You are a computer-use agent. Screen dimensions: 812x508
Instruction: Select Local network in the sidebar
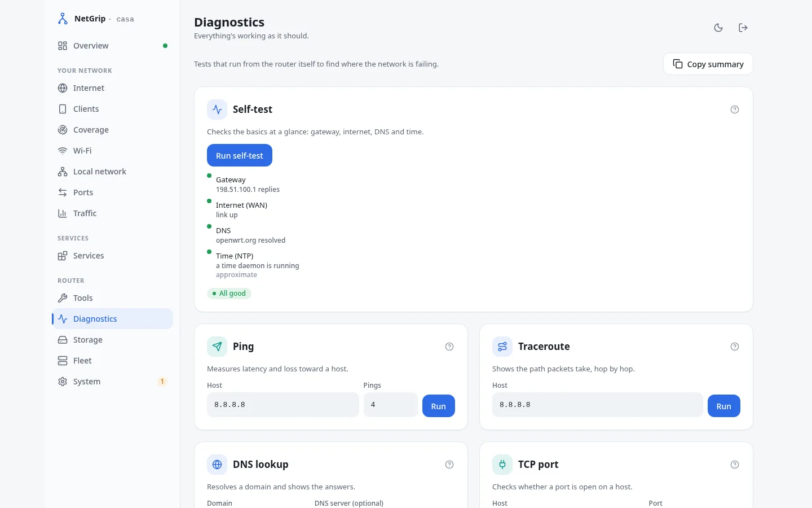pyautogui.click(x=113, y=172)
